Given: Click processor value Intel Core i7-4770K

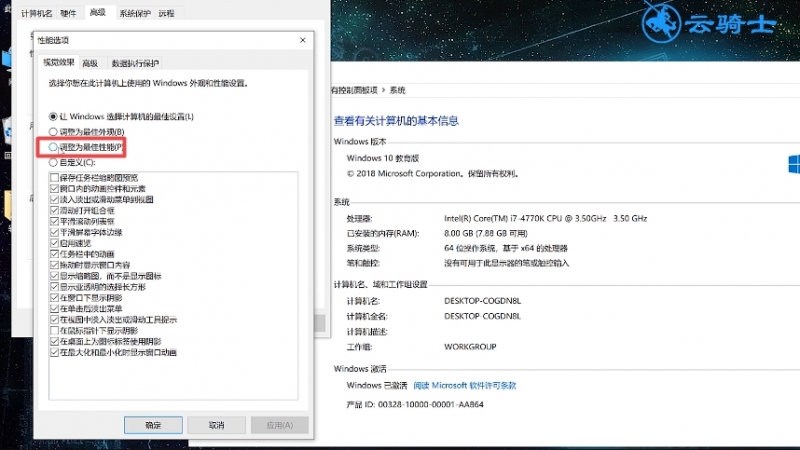Looking at the screenshot, I should pos(545,218).
